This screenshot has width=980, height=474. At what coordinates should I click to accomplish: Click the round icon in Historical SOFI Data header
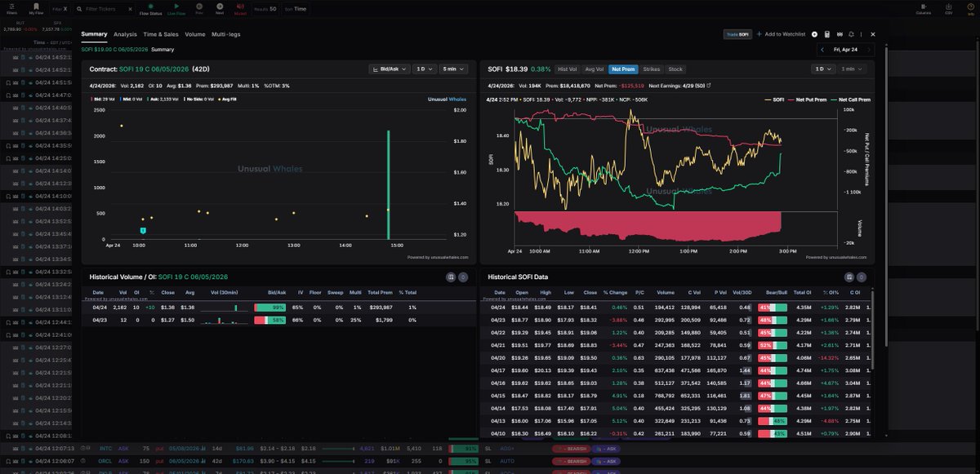[x=862, y=277]
